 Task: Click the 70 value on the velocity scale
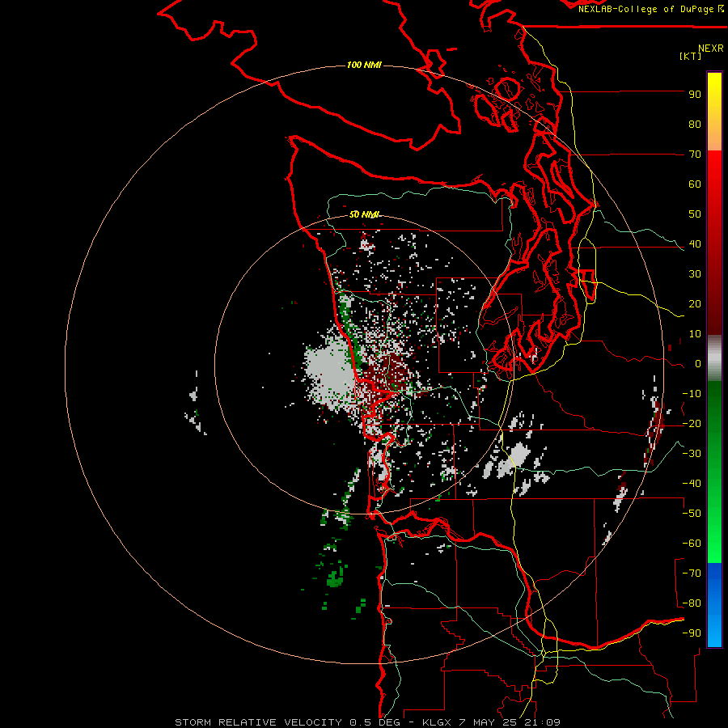pyautogui.click(x=695, y=154)
